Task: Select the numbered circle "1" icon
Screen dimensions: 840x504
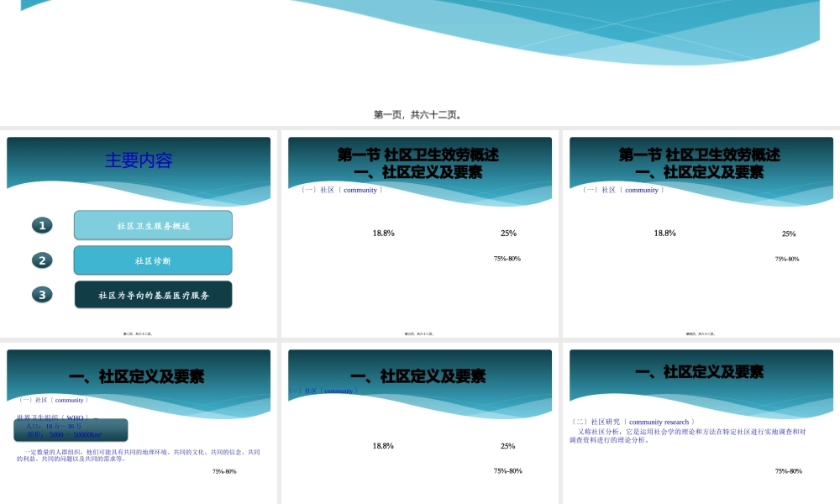Action: [42, 225]
